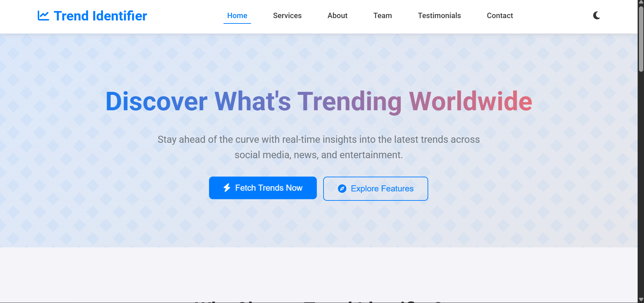Toggle dark mode with moon icon

(596, 15)
